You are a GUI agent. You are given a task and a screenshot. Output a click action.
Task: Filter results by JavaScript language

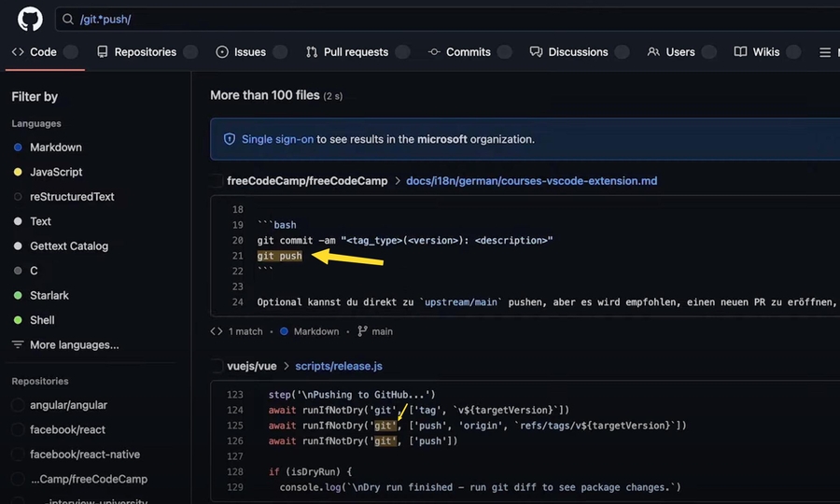56,172
